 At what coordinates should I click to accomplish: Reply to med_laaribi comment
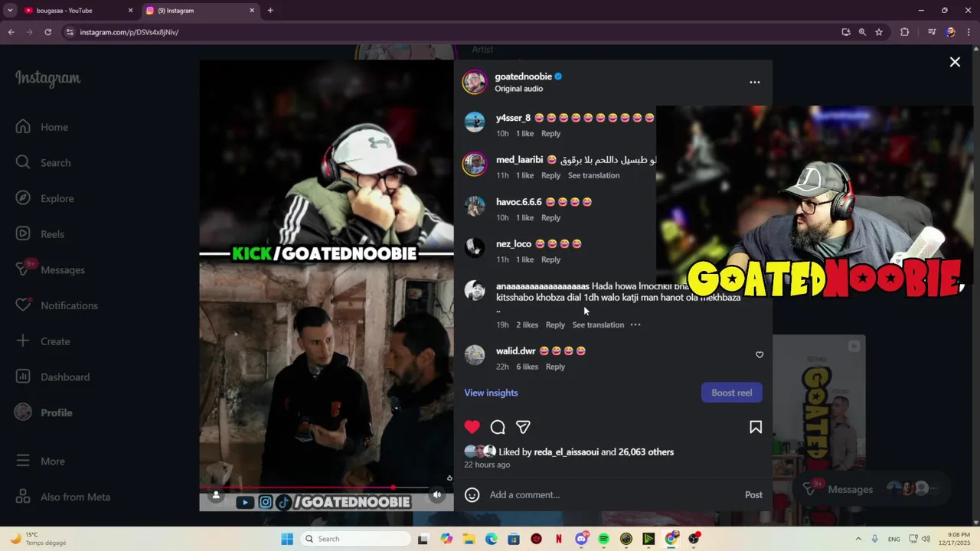point(550,175)
